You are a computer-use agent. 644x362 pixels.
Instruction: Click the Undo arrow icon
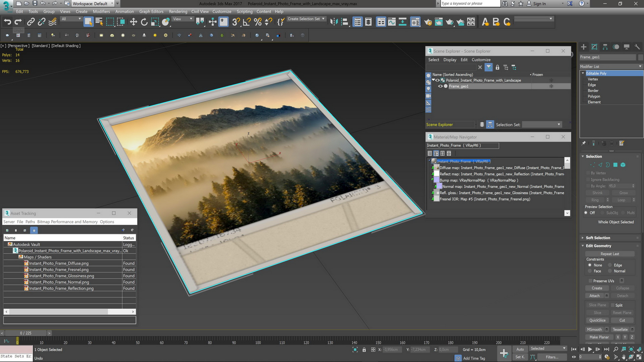7,22
